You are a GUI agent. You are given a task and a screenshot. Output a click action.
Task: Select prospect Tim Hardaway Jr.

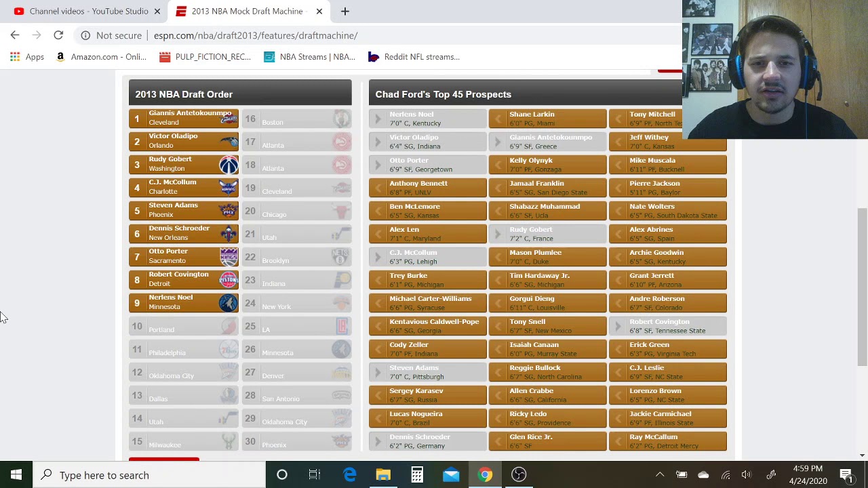(548, 280)
